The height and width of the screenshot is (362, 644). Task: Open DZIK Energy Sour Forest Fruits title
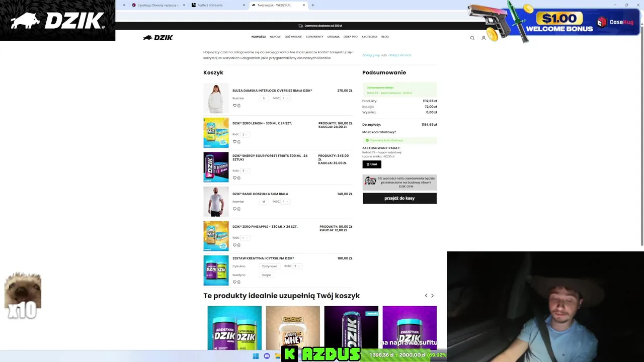270,157
